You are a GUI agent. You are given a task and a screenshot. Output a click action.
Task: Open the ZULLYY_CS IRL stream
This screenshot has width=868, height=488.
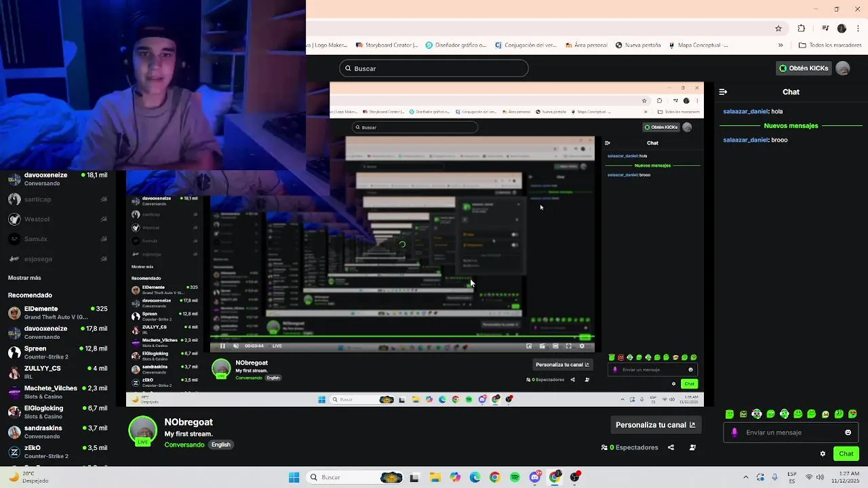click(58, 372)
